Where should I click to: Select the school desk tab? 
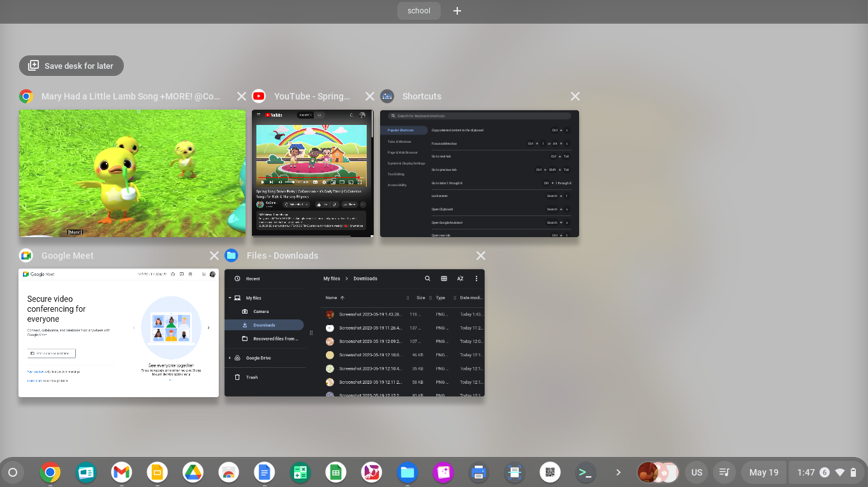419,11
